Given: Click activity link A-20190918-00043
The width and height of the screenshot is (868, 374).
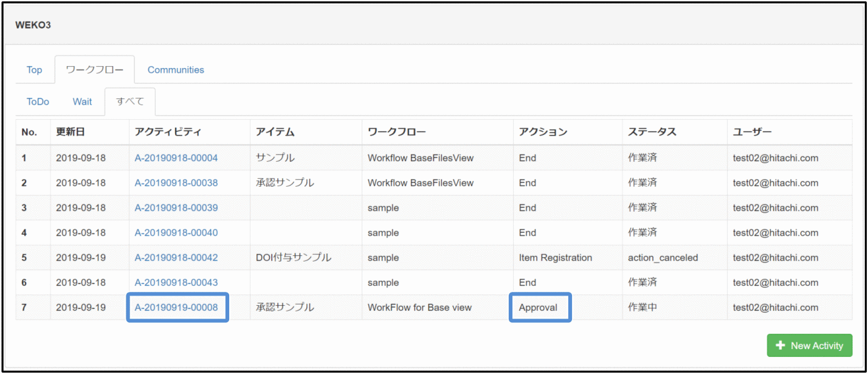Looking at the screenshot, I should click(x=176, y=283).
